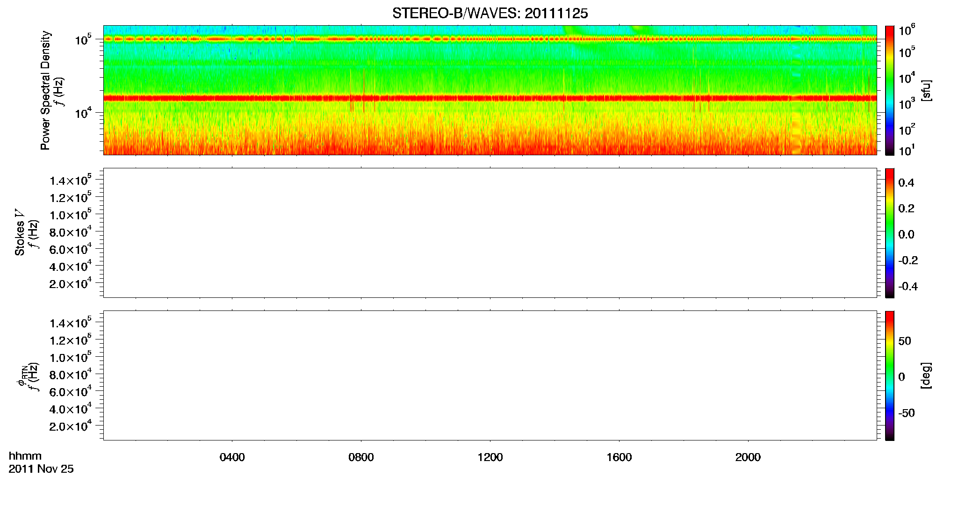Select the 1600 time axis label
Viewport: 980px width, 505px height.
click(x=619, y=457)
